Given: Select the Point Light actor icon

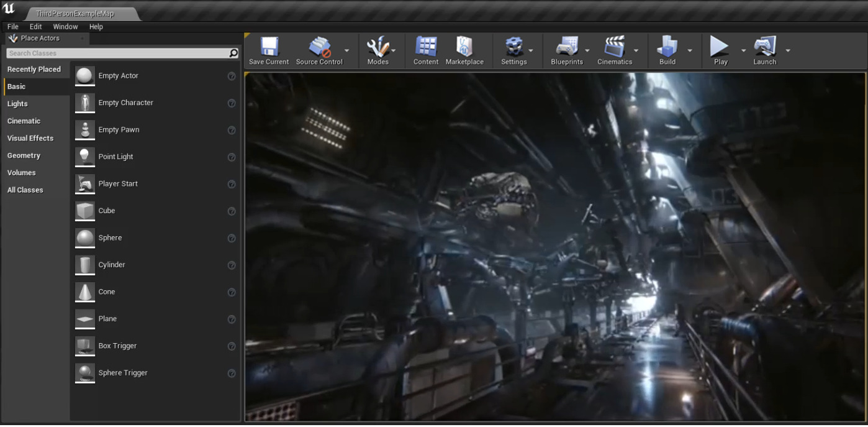Looking at the screenshot, I should point(85,157).
